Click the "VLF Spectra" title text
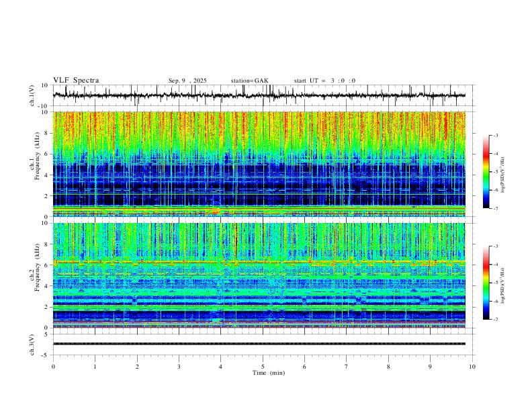Screen dimensions: 532x411 click(x=76, y=81)
